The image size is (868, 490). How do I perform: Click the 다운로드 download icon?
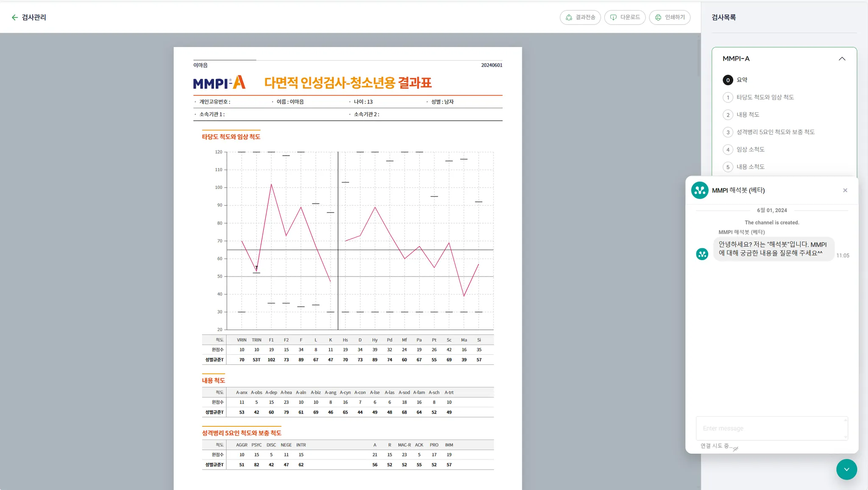[613, 17]
